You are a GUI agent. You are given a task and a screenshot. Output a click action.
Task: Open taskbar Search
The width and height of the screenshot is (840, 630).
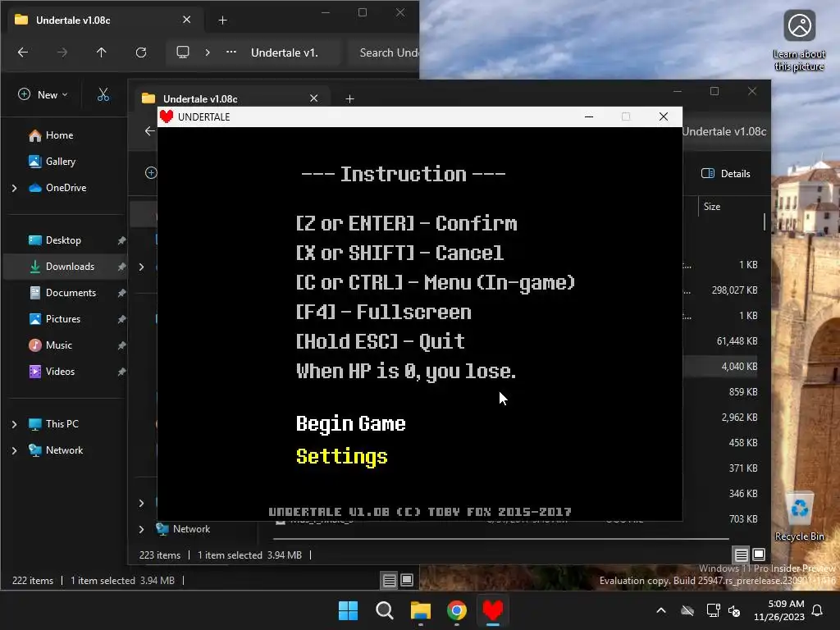click(x=384, y=610)
